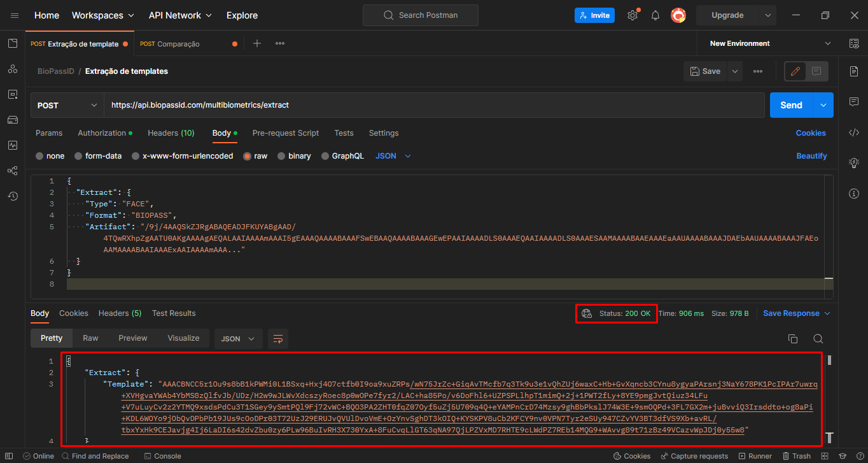Open Test Results tab

[x=174, y=313]
